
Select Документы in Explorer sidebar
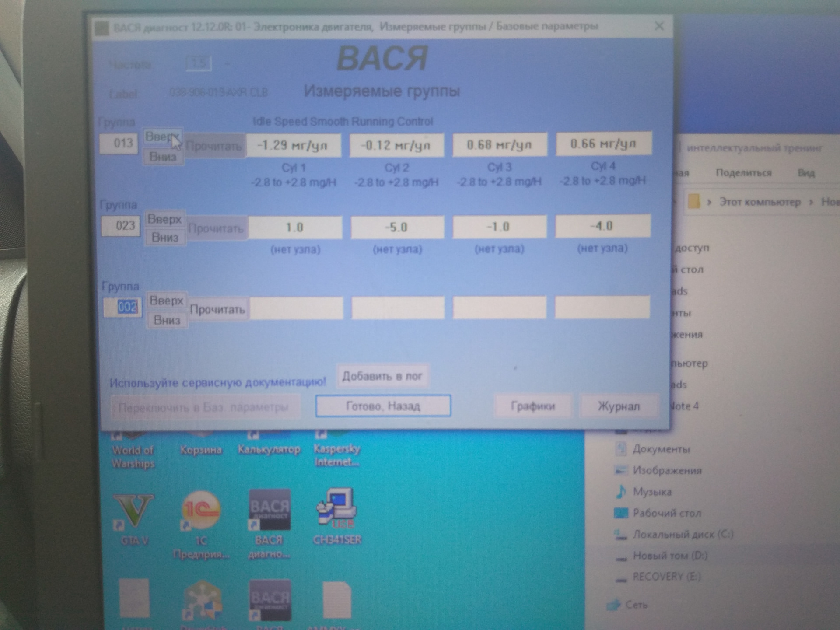[x=661, y=449]
